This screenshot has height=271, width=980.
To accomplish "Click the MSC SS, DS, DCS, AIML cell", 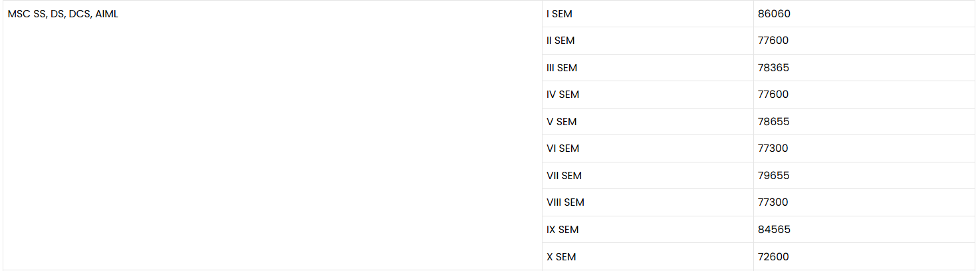I will click(x=63, y=14).
